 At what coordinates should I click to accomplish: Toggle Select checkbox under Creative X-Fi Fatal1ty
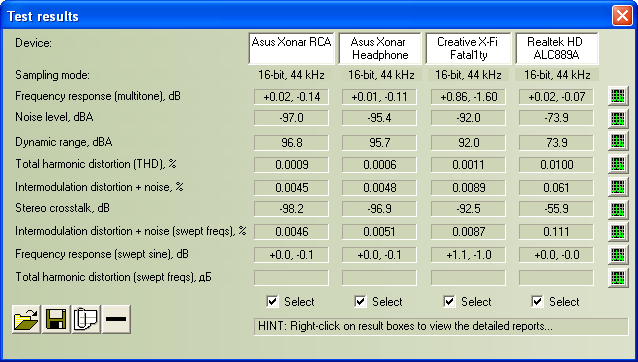pyautogui.click(x=449, y=301)
